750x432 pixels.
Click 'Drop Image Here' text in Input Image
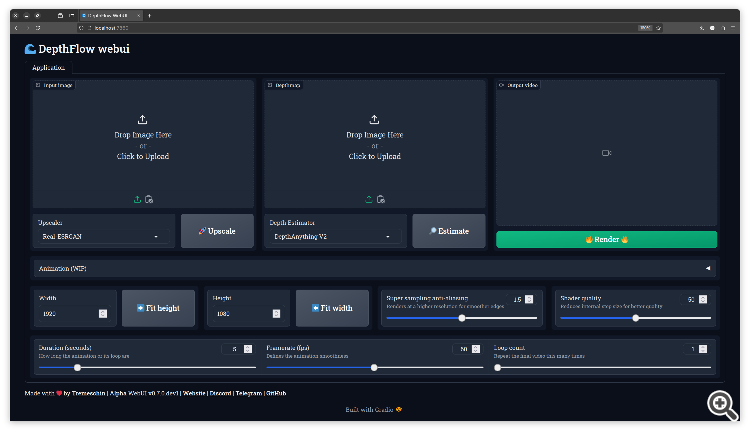(x=143, y=135)
